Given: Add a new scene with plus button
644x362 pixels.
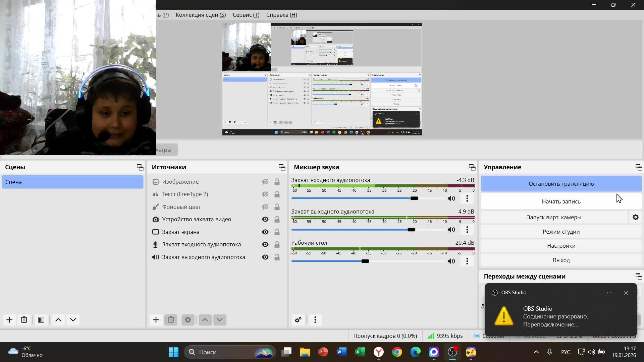Looking at the screenshot, I should (x=9, y=320).
